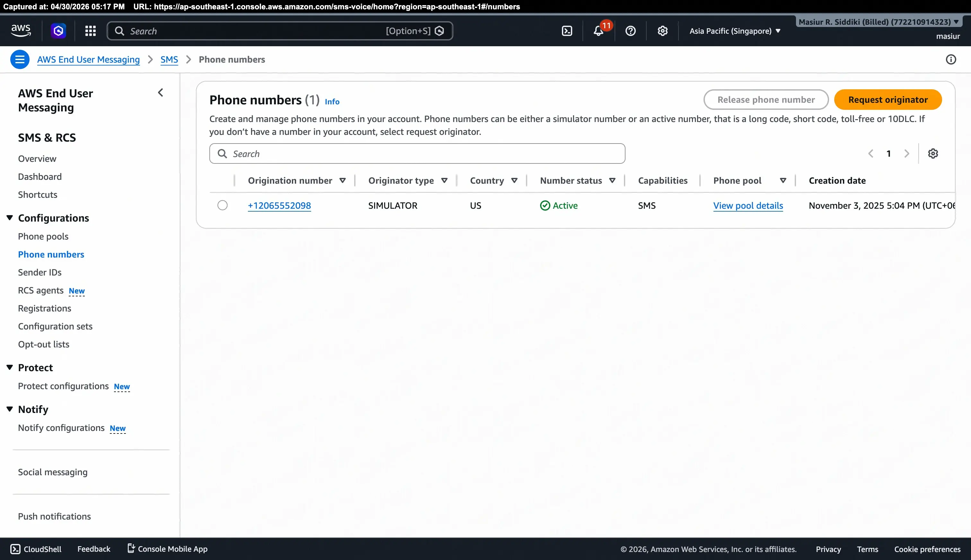
Task: Click the Amazon Q icon inside search bar
Action: [439, 31]
